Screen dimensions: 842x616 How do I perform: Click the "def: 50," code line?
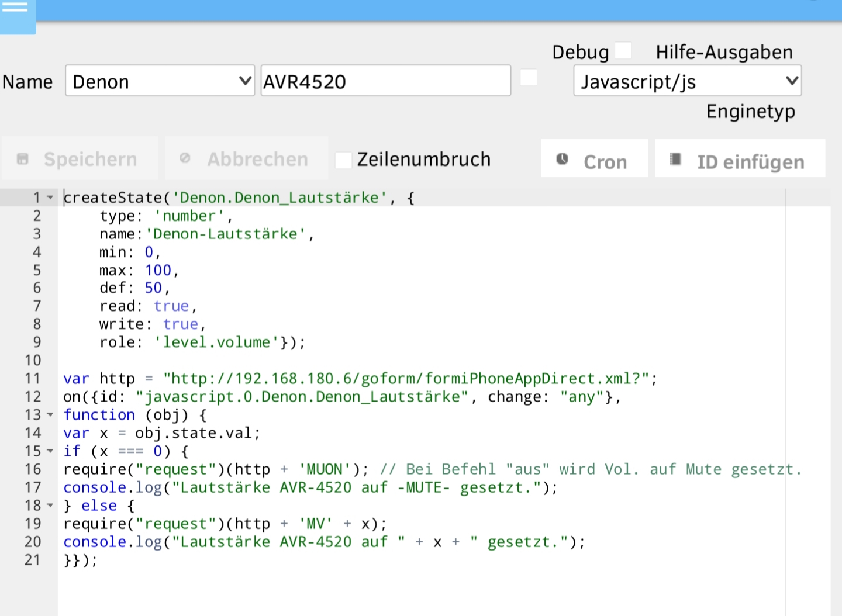pos(134,288)
